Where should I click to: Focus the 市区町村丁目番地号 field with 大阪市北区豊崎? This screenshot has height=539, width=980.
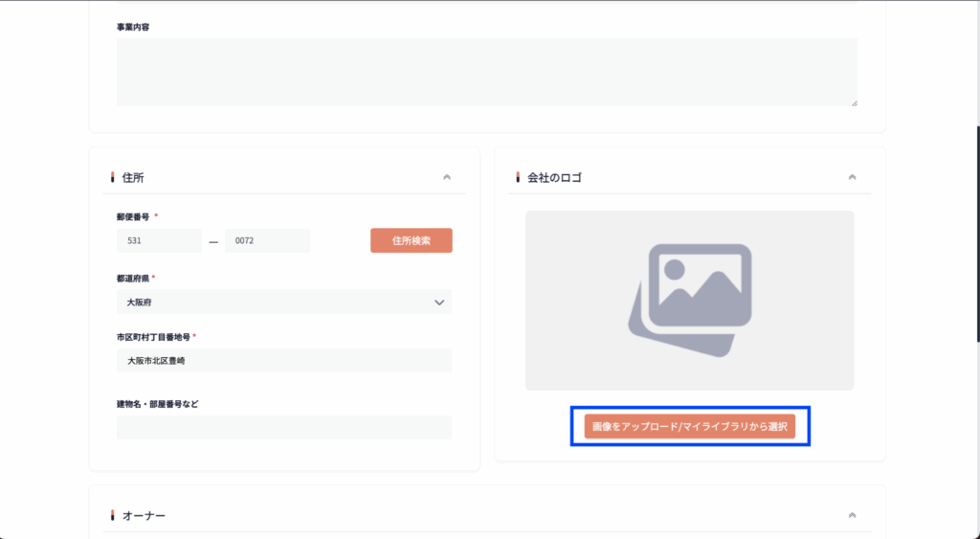283,361
